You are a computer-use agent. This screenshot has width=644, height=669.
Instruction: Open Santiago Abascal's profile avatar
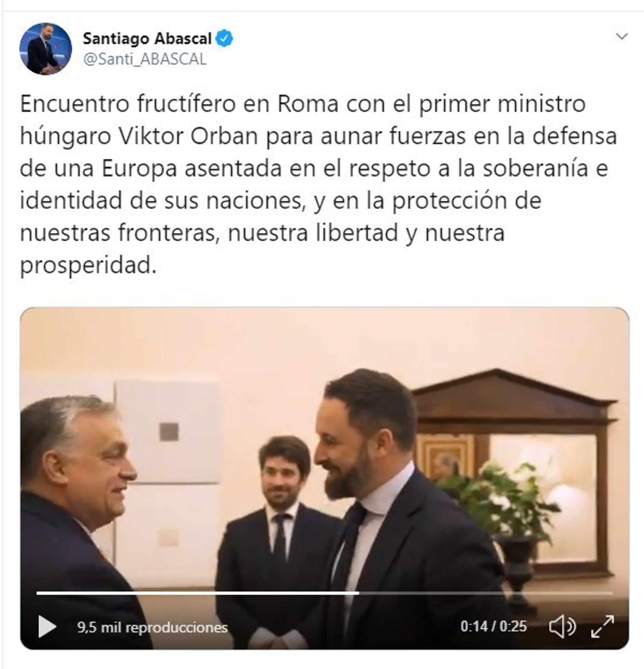pyautogui.click(x=45, y=49)
